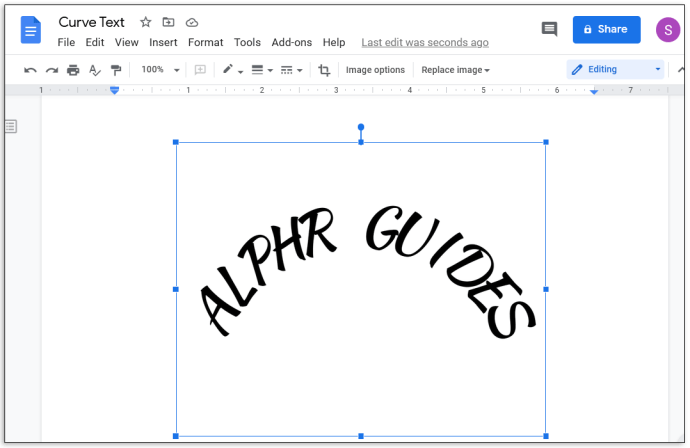Click the Print icon
This screenshot has width=690, height=448.
coord(73,70)
